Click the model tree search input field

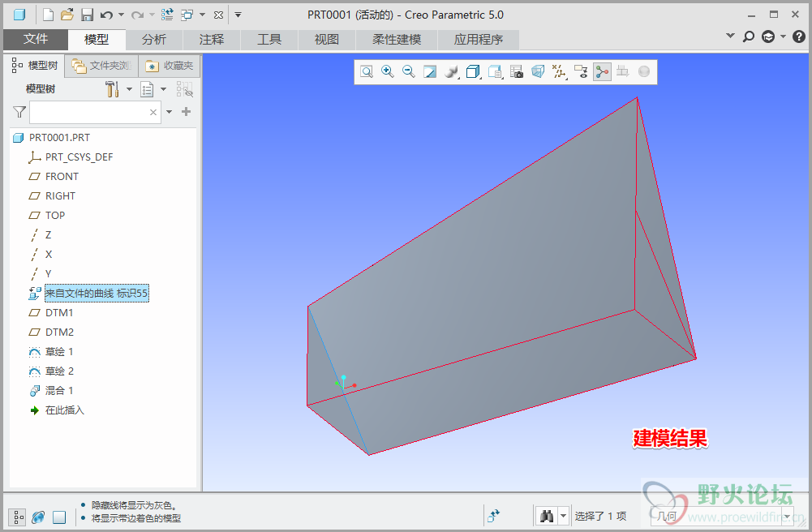coord(89,112)
